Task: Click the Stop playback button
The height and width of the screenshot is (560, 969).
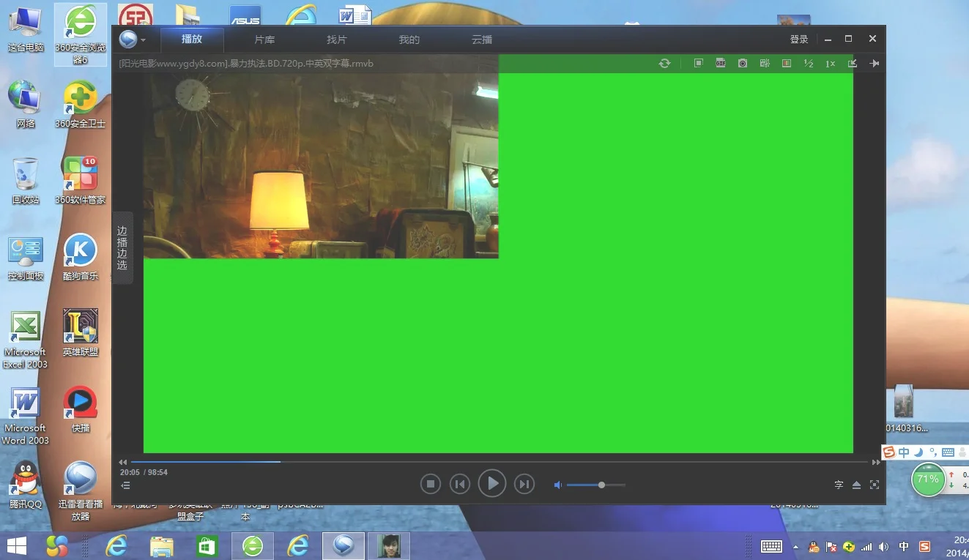Action: 431,484
